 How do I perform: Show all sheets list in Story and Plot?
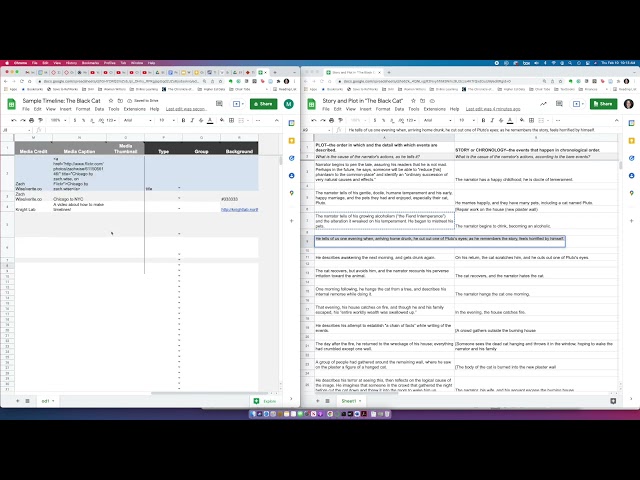coord(327,401)
